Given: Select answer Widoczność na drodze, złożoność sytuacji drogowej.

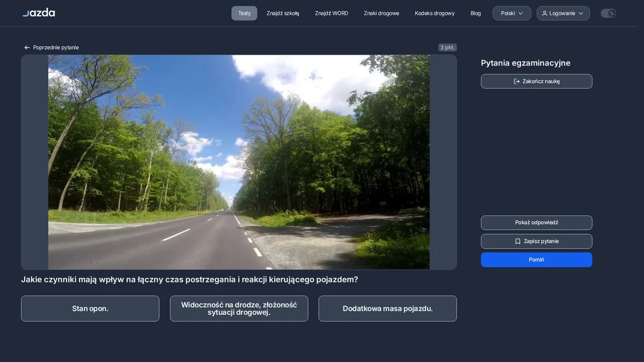Looking at the screenshot, I should 239,309.
